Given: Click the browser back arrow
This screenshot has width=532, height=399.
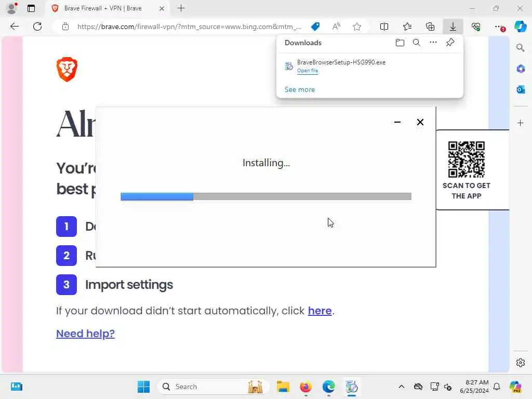Looking at the screenshot, I should coord(14,26).
